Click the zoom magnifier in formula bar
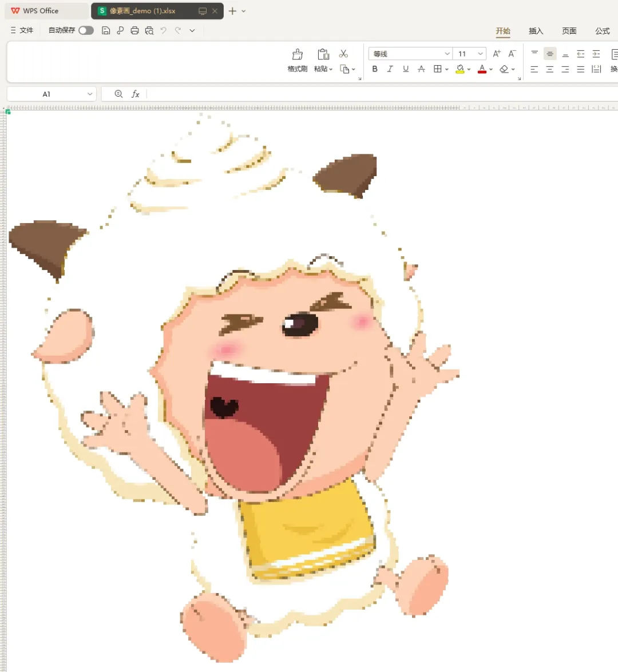Image resolution: width=618 pixels, height=672 pixels. click(x=119, y=94)
